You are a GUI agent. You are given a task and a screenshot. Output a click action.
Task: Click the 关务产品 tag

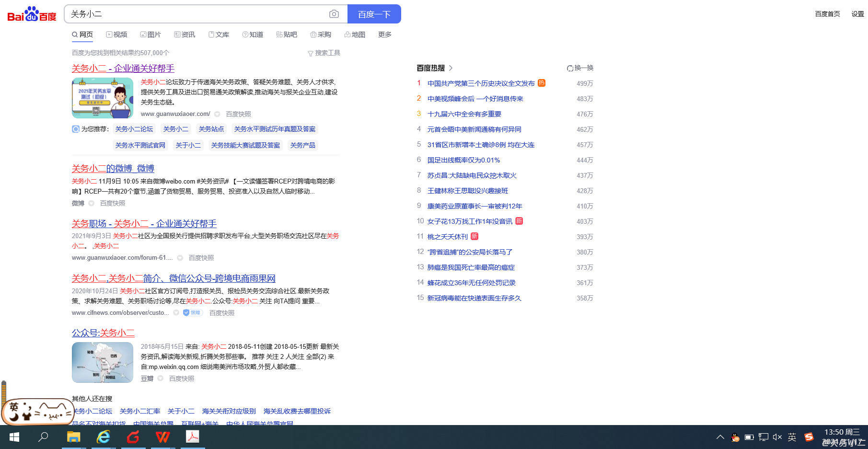coord(302,146)
